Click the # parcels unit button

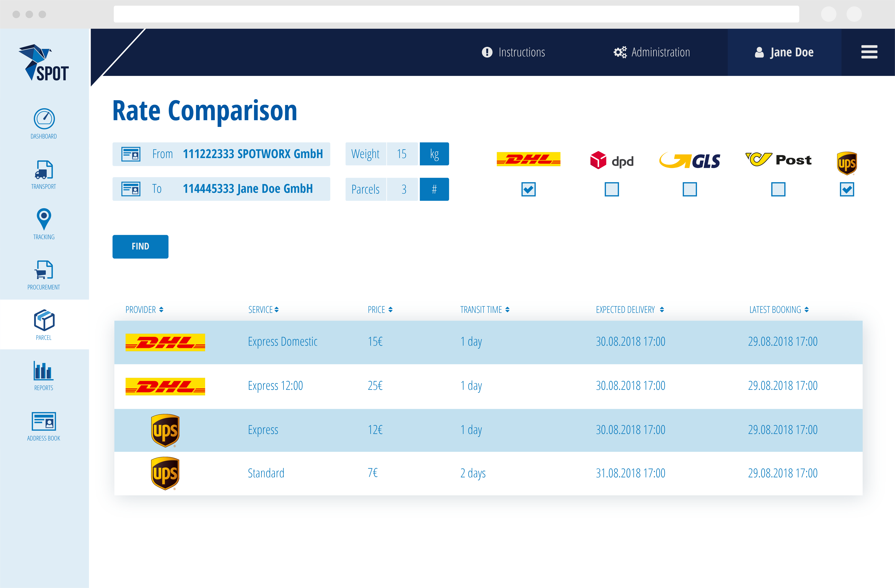tap(434, 189)
